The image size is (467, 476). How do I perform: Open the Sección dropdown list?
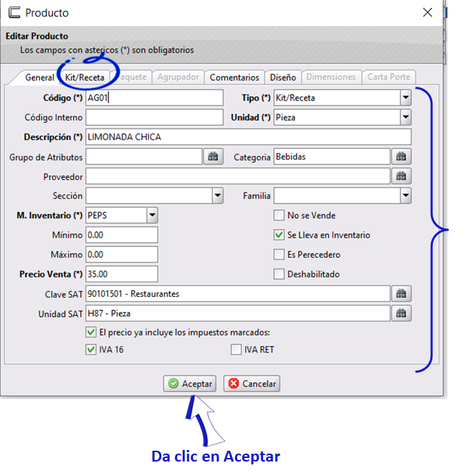click(218, 196)
